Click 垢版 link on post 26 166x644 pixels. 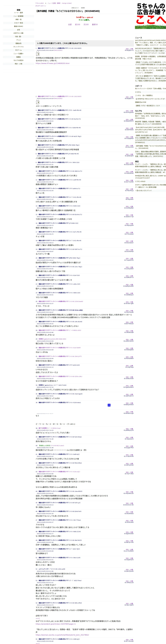[x=127, y=311]
